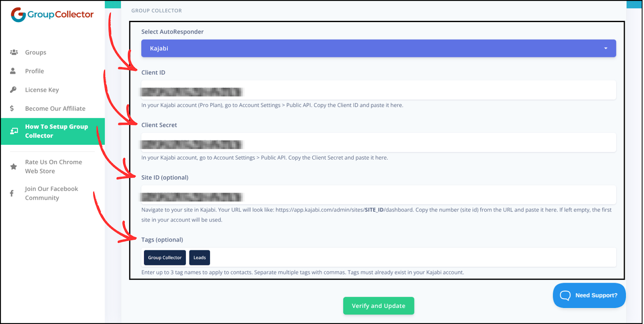Open the Kajabi autoresponder dropdown
This screenshot has height=324, width=644.
pyautogui.click(x=378, y=48)
